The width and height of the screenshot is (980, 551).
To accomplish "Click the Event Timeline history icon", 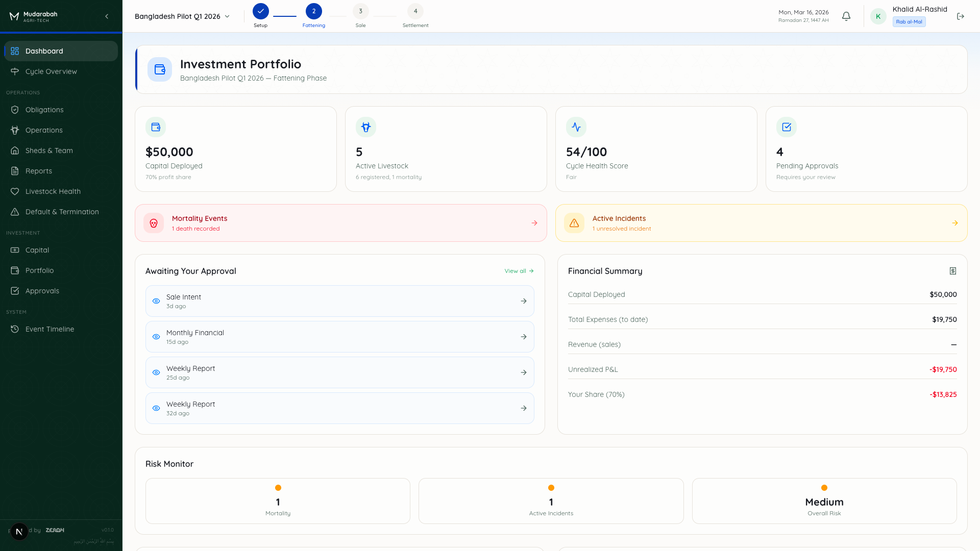I will (15, 329).
